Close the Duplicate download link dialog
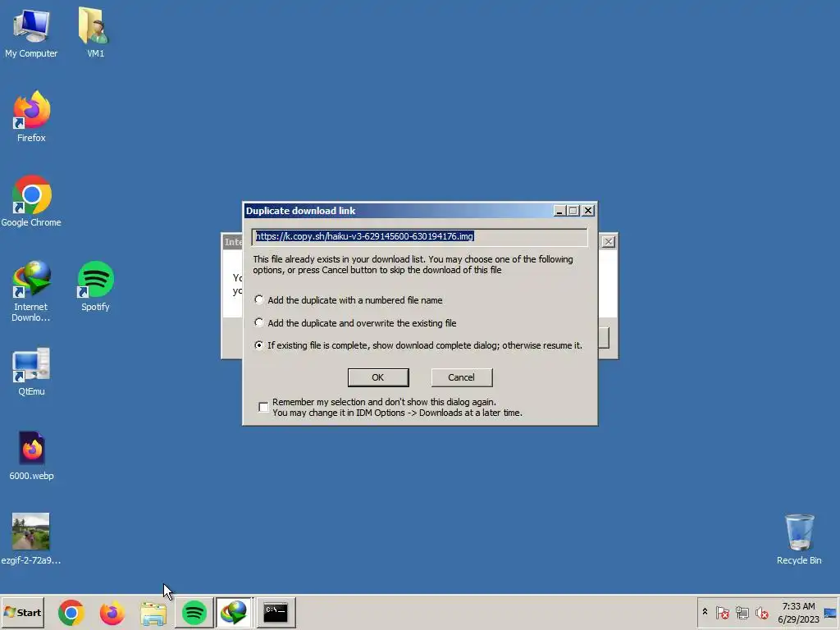The image size is (840, 630). coord(588,211)
